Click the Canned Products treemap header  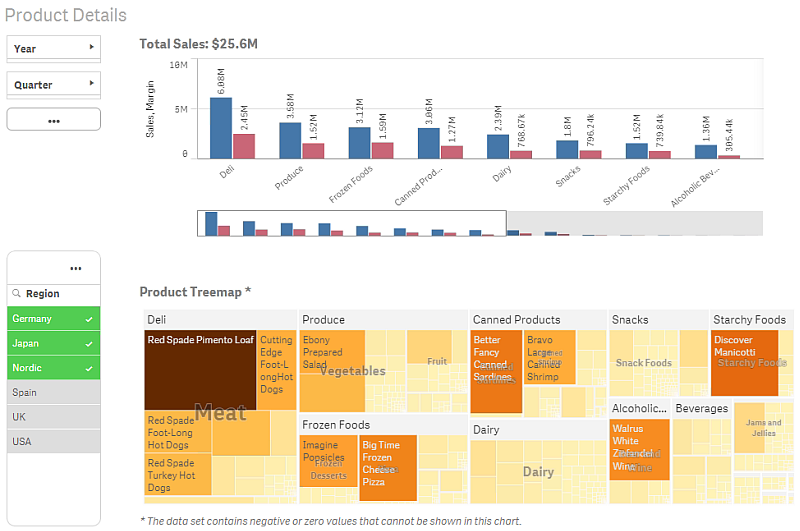click(x=517, y=320)
